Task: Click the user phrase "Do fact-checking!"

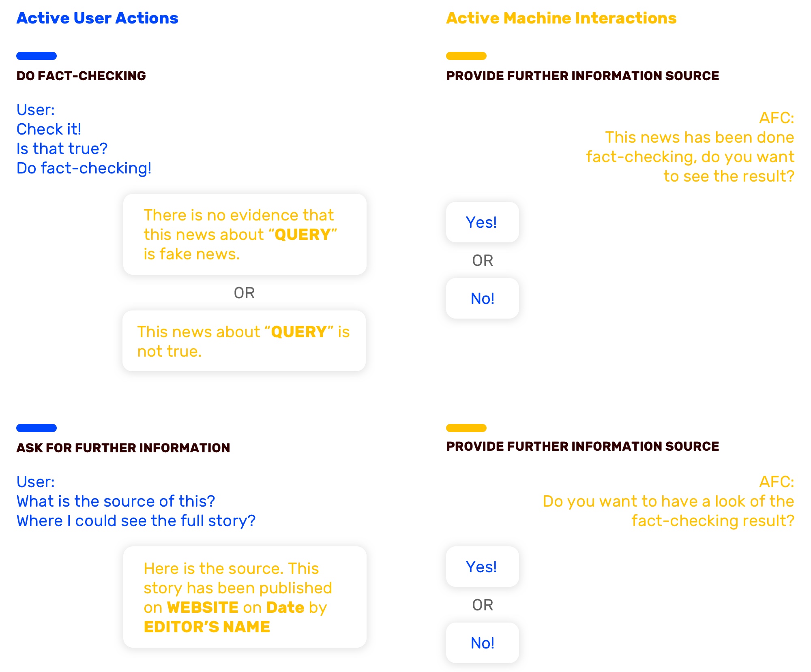Action: click(84, 168)
